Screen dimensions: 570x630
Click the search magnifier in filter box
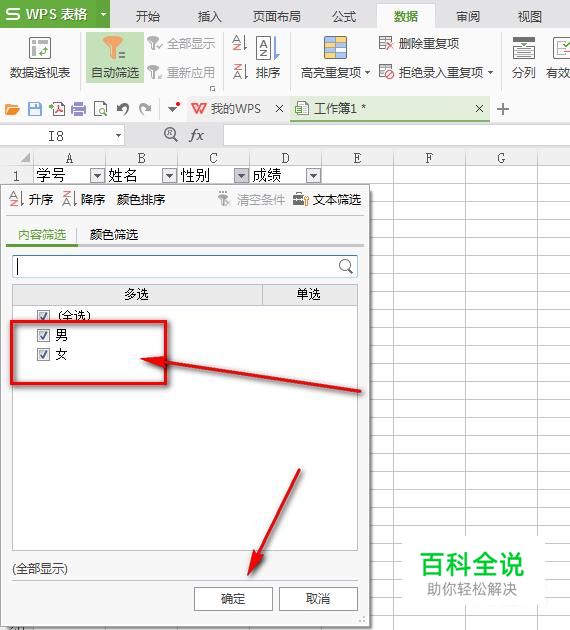[x=346, y=266]
